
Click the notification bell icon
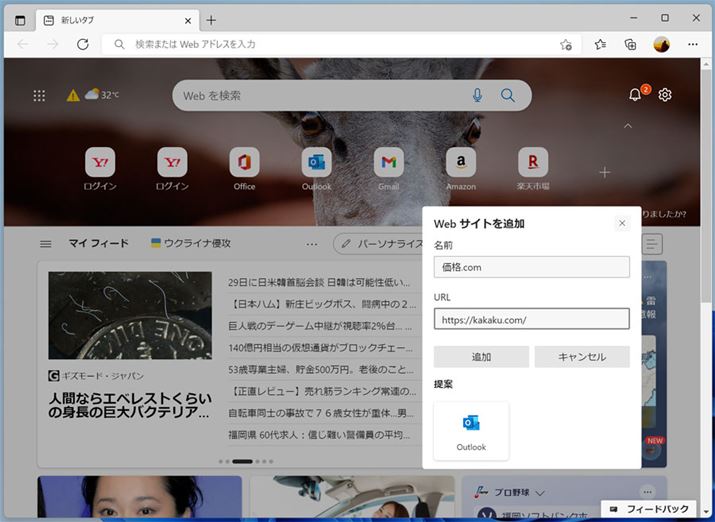click(634, 95)
